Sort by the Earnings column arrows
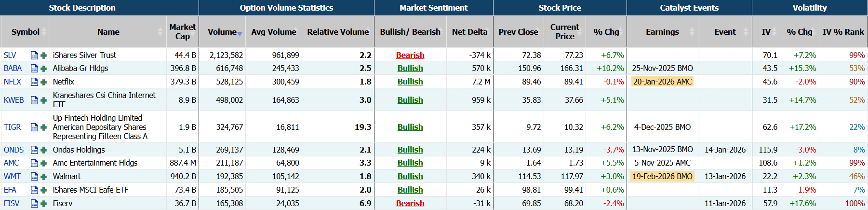 pos(692,32)
